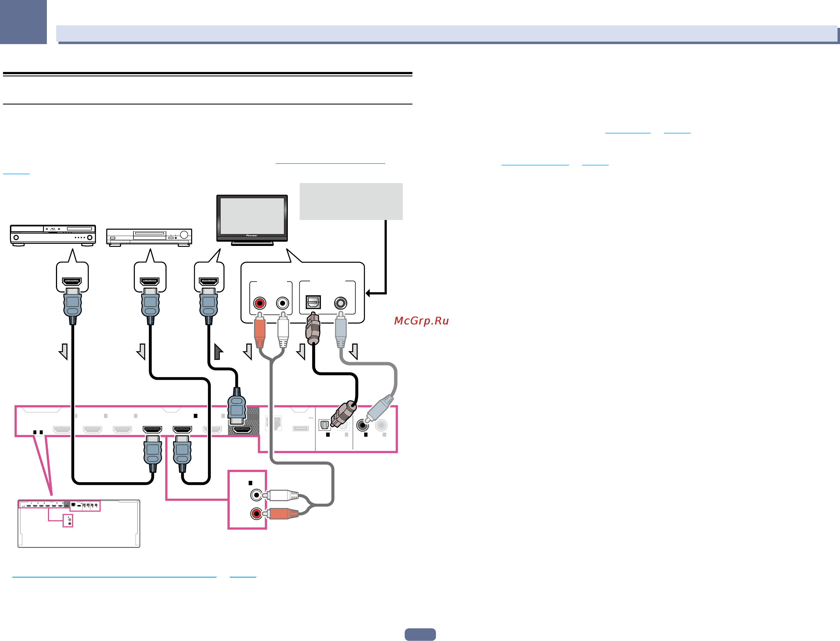Open the receiver rear-panel overview thumbnail

tap(79, 524)
